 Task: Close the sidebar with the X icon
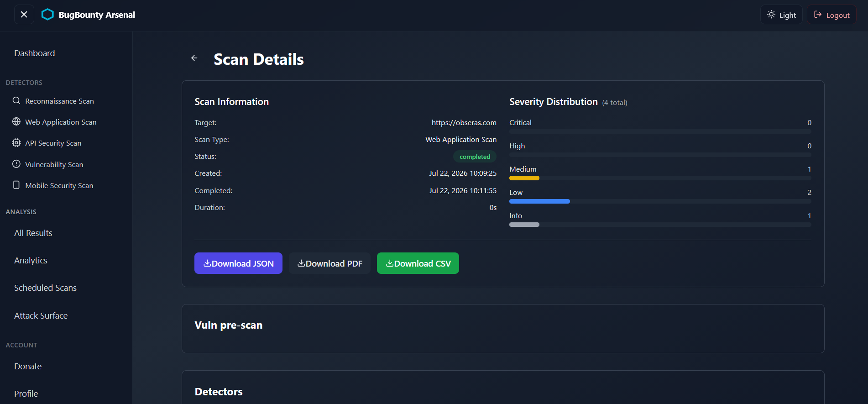tap(24, 15)
